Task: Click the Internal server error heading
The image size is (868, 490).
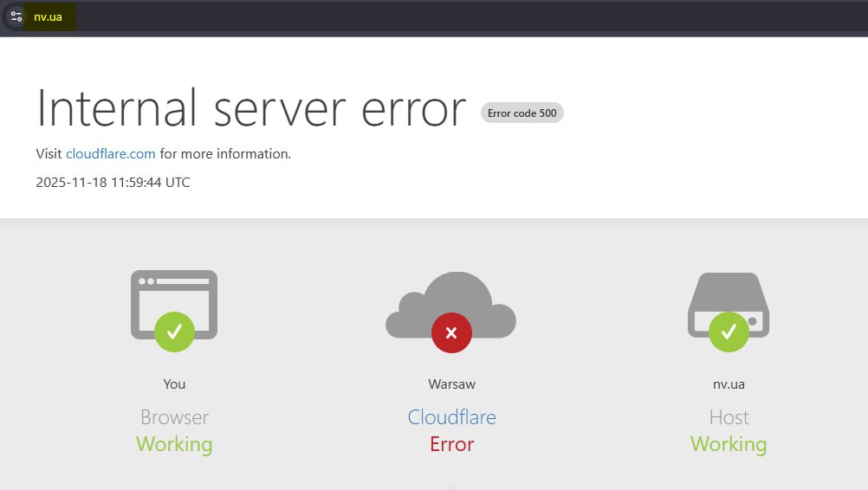Action: pos(251,109)
